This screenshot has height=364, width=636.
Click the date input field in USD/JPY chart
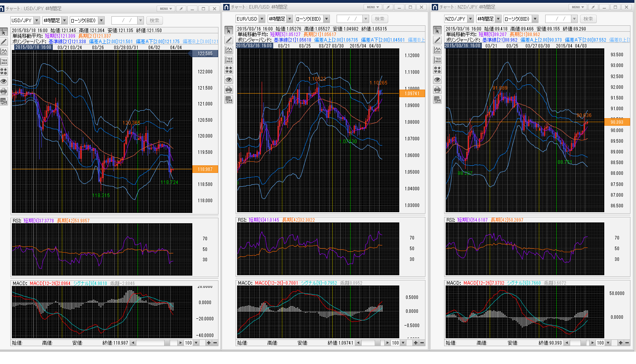[124, 21]
